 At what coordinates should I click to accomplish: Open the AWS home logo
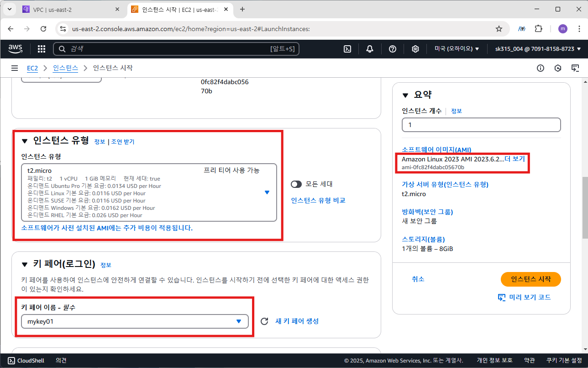click(x=15, y=49)
